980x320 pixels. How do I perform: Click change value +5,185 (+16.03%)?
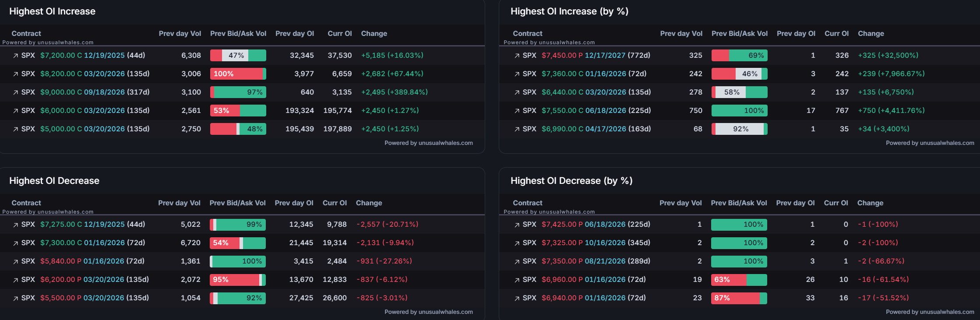(x=392, y=55)
